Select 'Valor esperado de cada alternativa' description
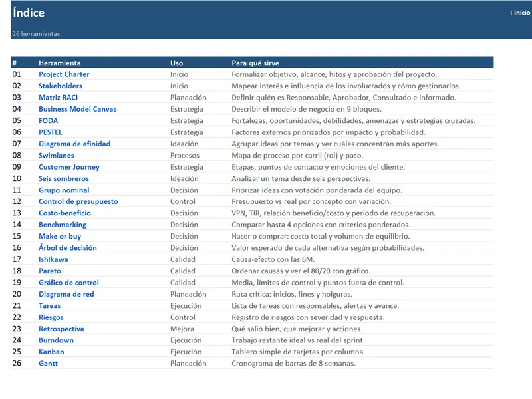 pyautogui.click(x=328, y=247)
